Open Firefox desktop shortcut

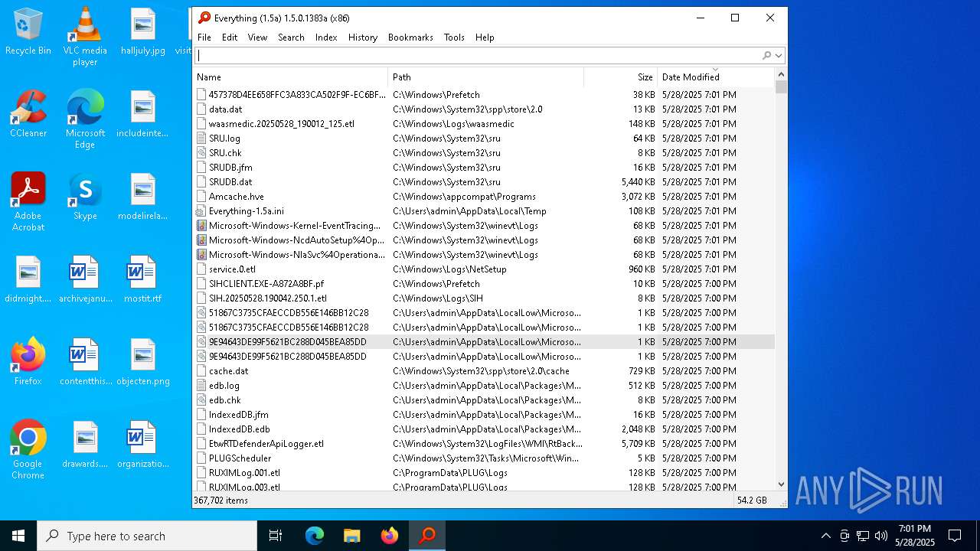pyautogui.click(x=28, y=363)
